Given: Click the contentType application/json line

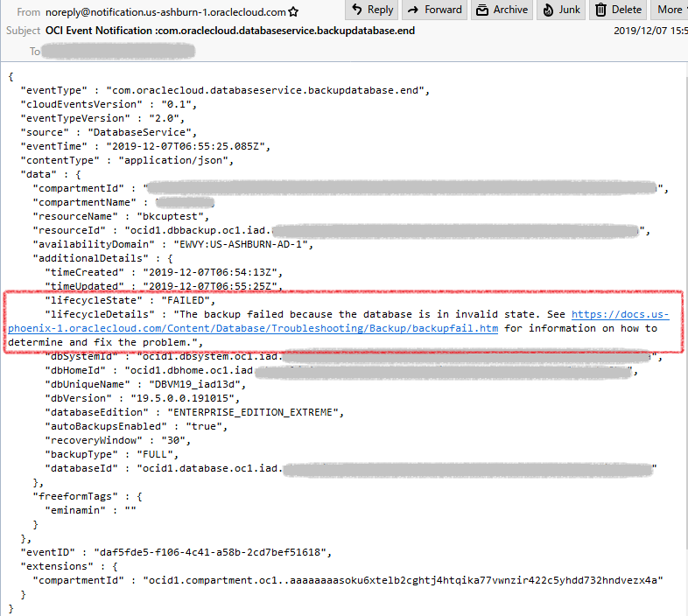Looking at the screenshot, I should 127,161.
